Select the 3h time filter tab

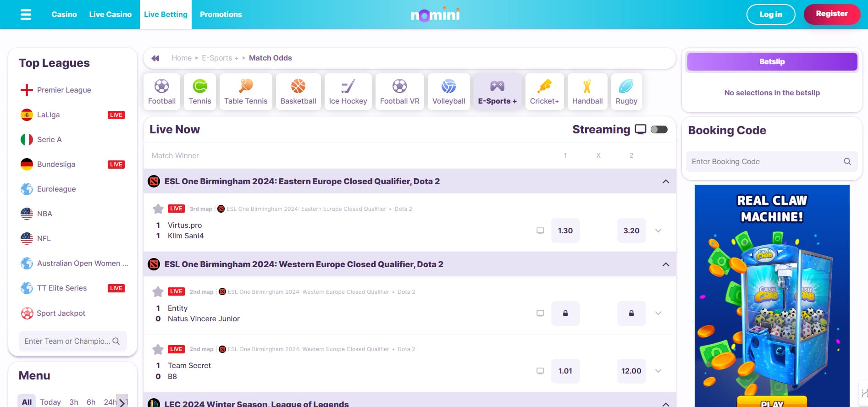[x=74, y=402]
